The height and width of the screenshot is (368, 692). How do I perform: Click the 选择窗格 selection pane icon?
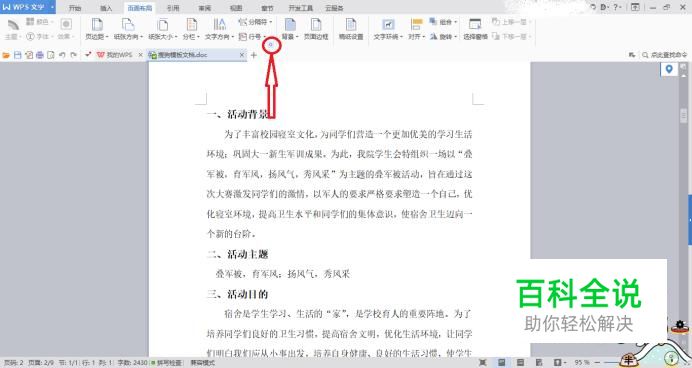475,24
